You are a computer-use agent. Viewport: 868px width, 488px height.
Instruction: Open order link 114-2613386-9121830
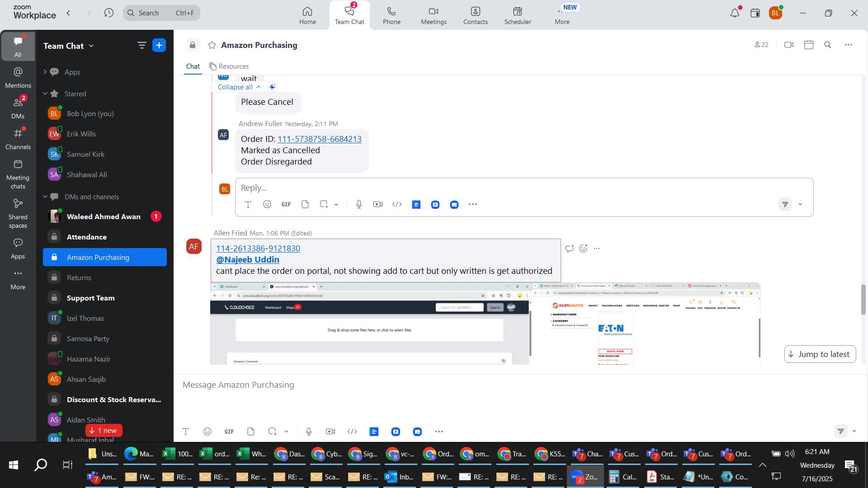tap(258, 249)
